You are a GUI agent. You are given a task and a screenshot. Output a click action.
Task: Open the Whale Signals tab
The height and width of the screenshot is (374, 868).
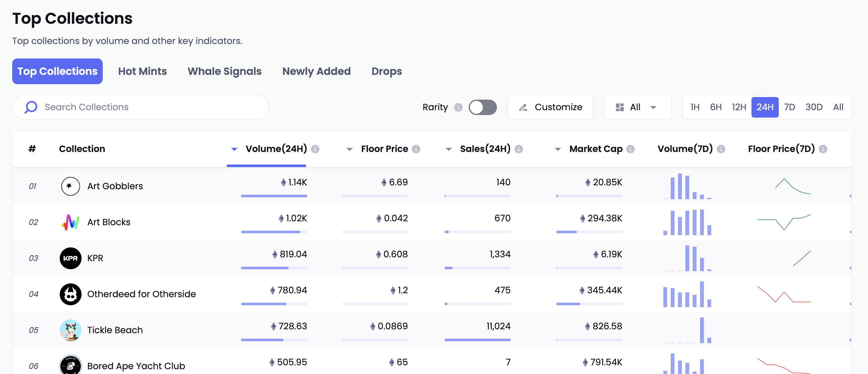pyautogui.click(x=224, y=71)
